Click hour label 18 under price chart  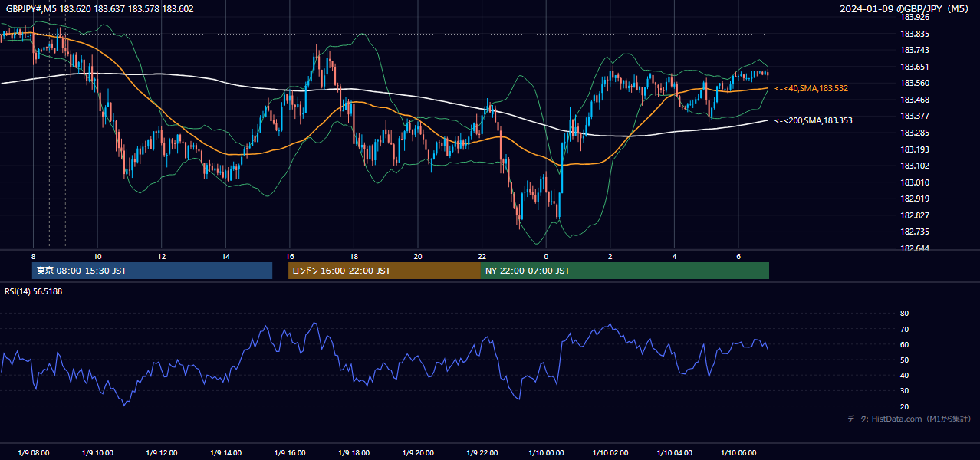point(354,256)
